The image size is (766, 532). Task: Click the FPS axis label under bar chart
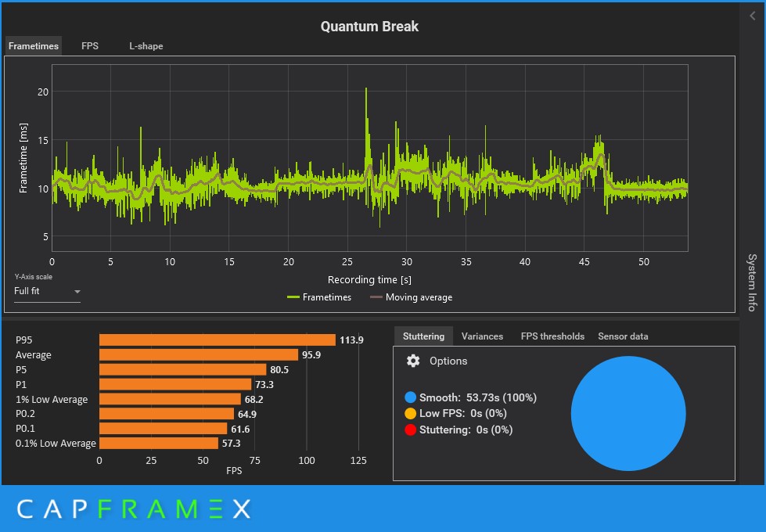[x=234, y=470]
